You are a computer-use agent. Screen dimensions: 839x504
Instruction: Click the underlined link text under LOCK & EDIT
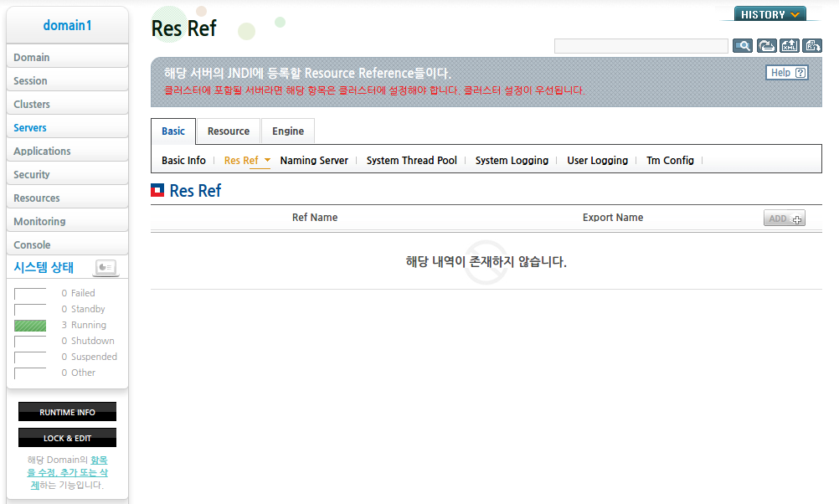point(68,472)
